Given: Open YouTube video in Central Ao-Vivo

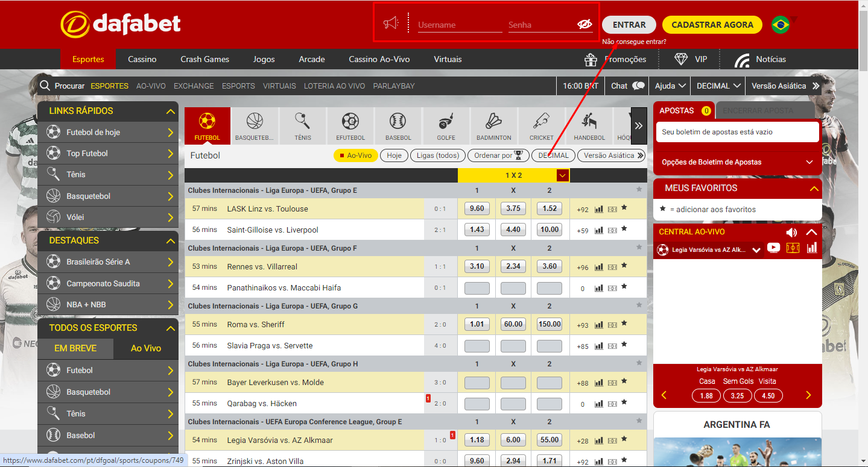Looking at the screenshot, I should click(x=773, y=248).
